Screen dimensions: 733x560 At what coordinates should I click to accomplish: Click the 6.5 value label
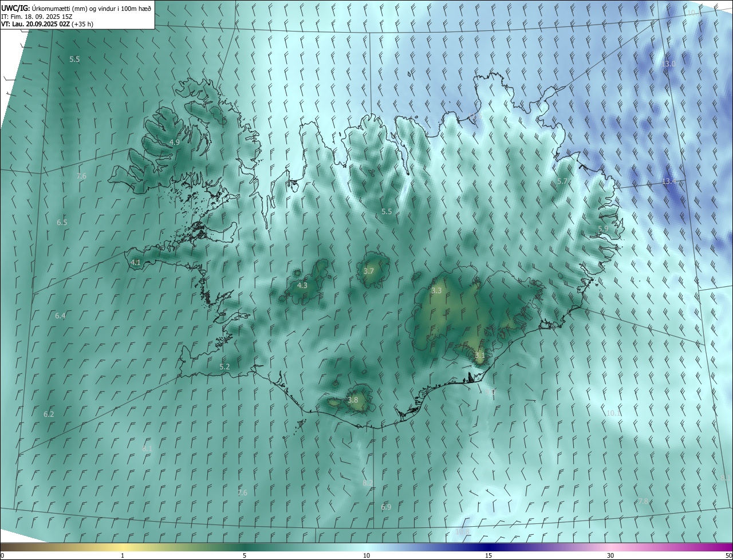point(62,222)
